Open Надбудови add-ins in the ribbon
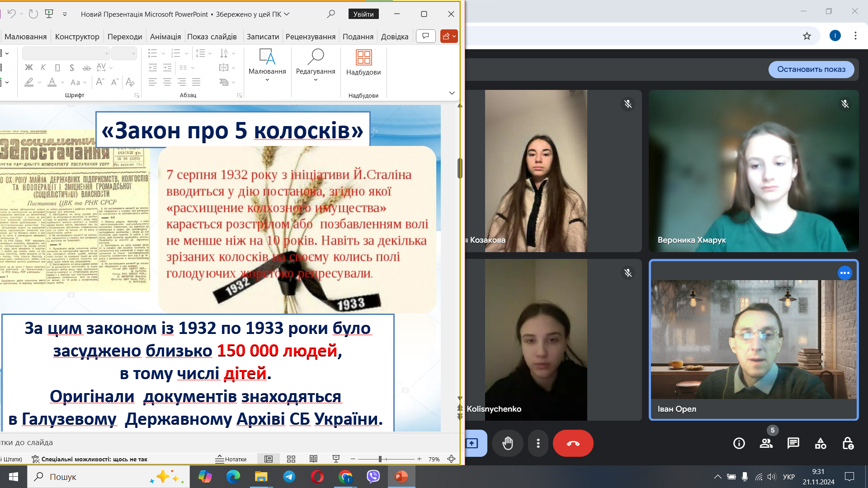868x488 pixels. [363, 63]
